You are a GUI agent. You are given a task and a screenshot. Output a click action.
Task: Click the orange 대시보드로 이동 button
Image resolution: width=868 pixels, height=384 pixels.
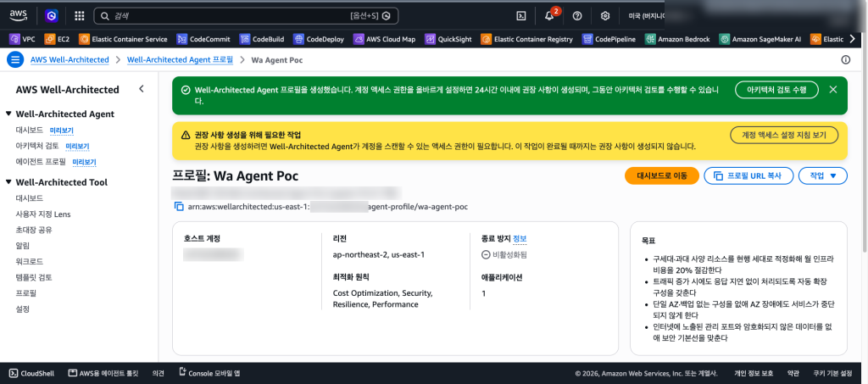(x=662, y=175)
